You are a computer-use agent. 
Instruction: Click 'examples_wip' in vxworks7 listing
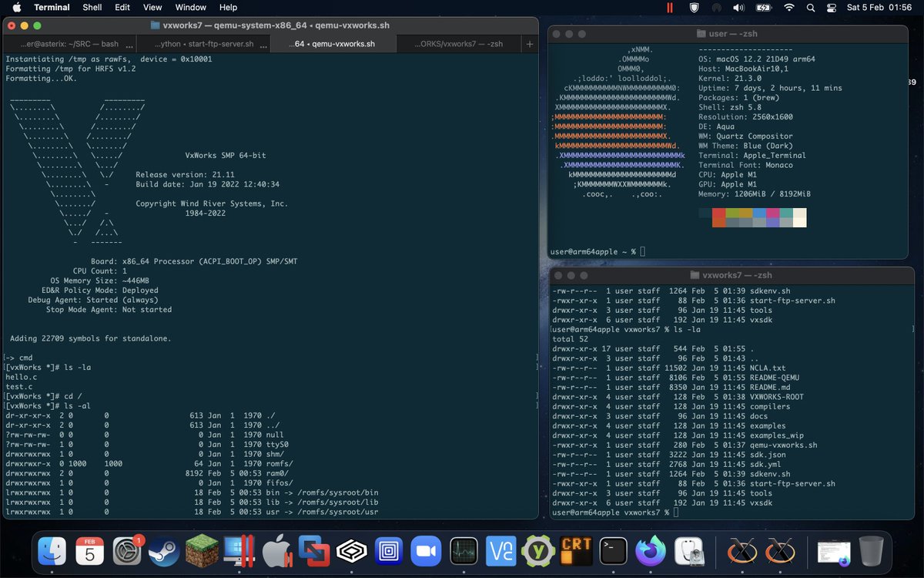coord(777,435)
